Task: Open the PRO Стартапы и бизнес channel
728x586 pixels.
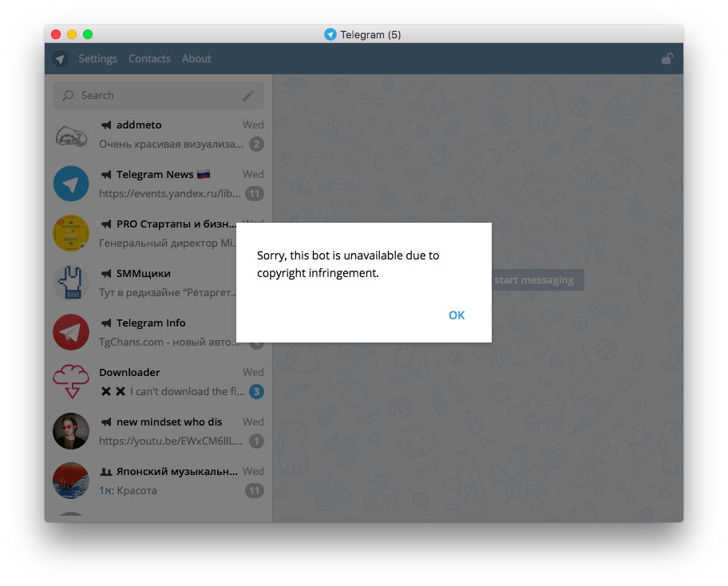Action: (158, 234)
